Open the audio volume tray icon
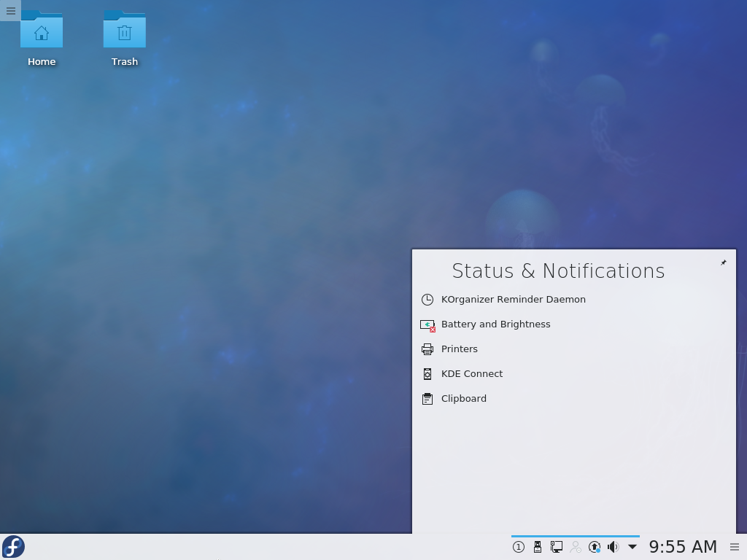 613,547
